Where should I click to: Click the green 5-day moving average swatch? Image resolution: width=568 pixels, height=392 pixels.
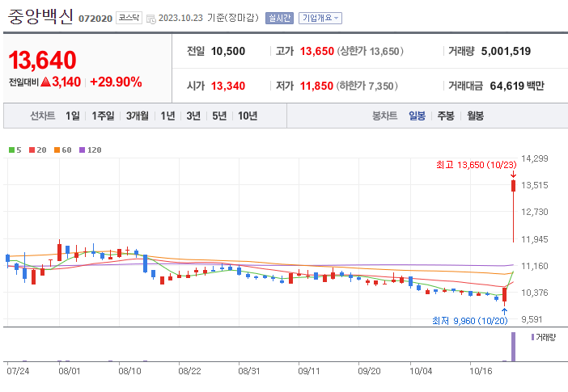(x=11, y=150)
